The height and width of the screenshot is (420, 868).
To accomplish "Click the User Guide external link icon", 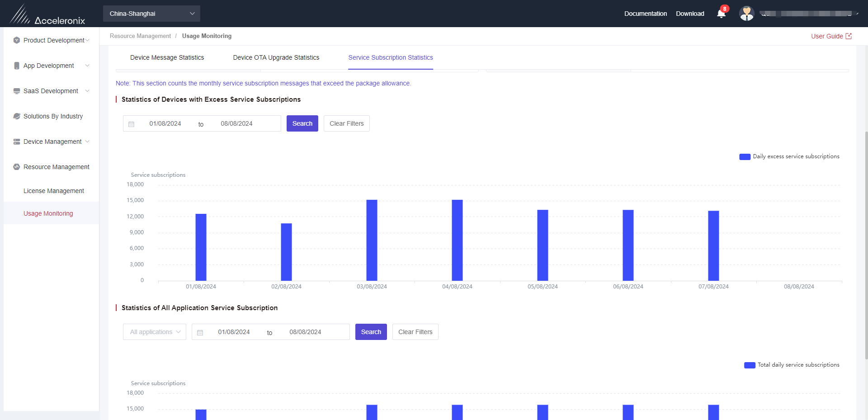I will coord(849,36).
